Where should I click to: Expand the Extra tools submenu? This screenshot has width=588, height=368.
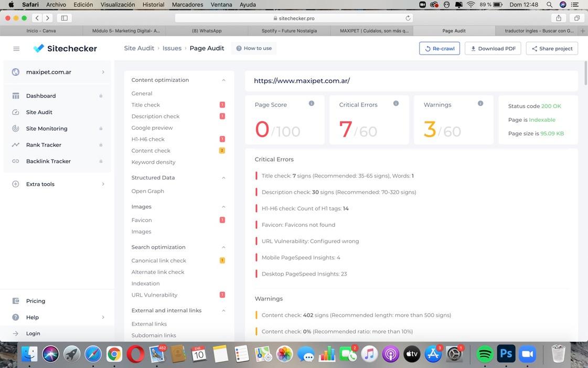[103, 184]
